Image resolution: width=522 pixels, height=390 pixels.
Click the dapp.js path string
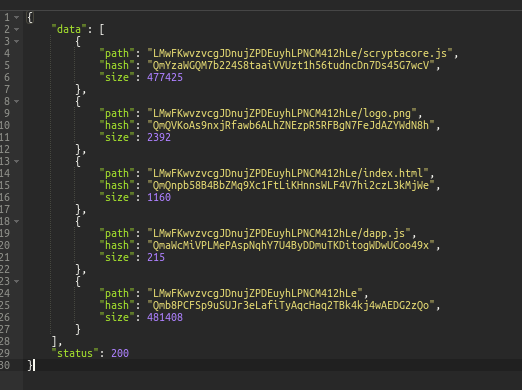(x=279, y=233)
